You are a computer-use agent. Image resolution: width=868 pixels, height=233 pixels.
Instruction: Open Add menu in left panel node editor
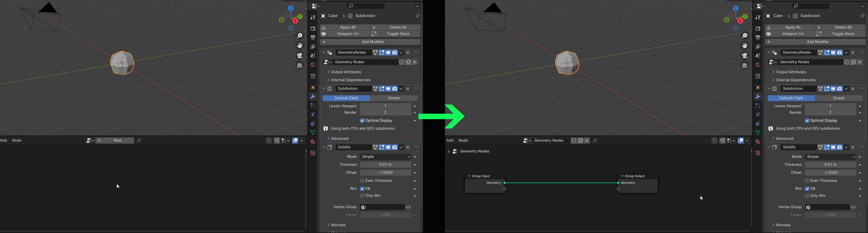[4, 141]
